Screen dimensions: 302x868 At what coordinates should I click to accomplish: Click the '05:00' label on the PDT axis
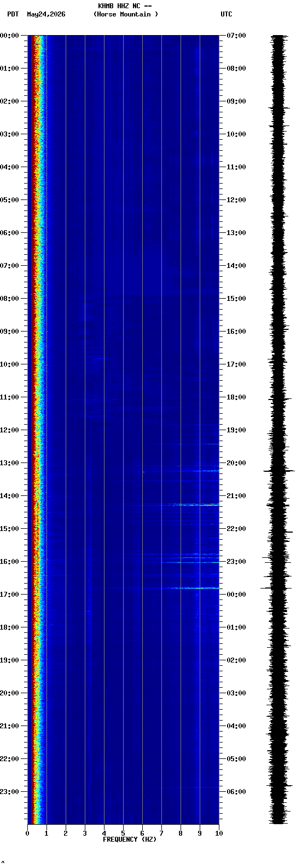[x=9, y=200]
